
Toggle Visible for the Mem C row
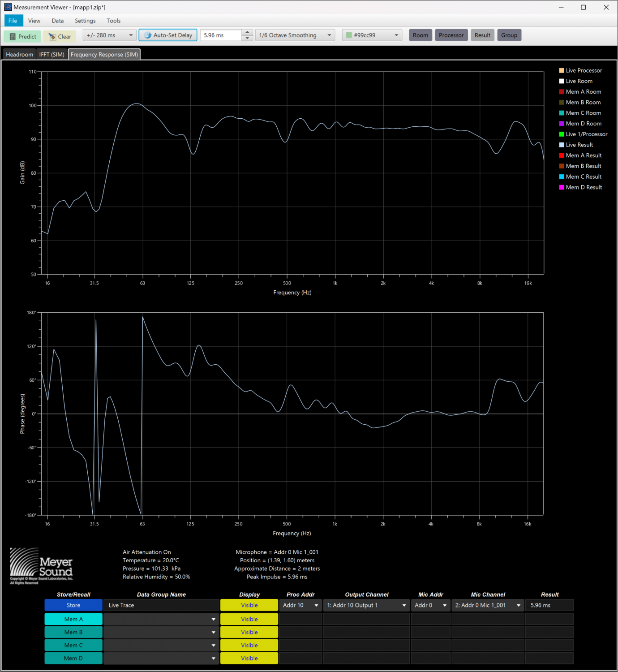tap(249, 645)
